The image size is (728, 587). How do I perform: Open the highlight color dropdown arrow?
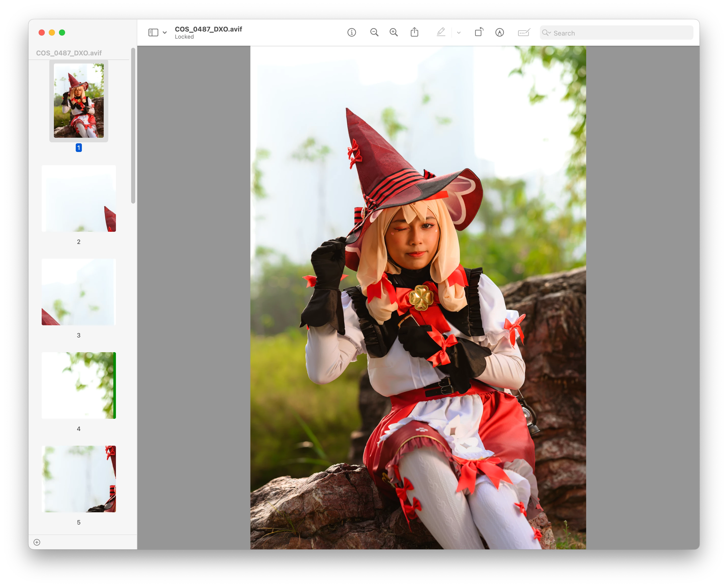tap(459, 33)
